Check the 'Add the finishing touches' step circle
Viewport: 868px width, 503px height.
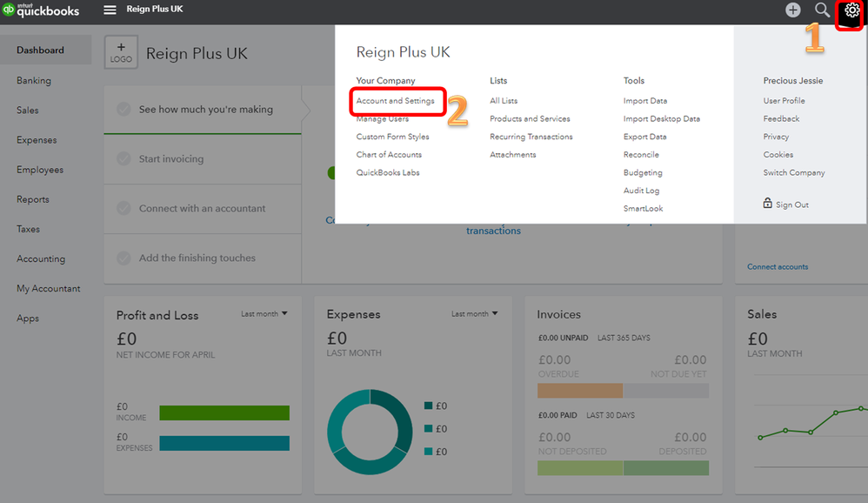coord(124,258)
